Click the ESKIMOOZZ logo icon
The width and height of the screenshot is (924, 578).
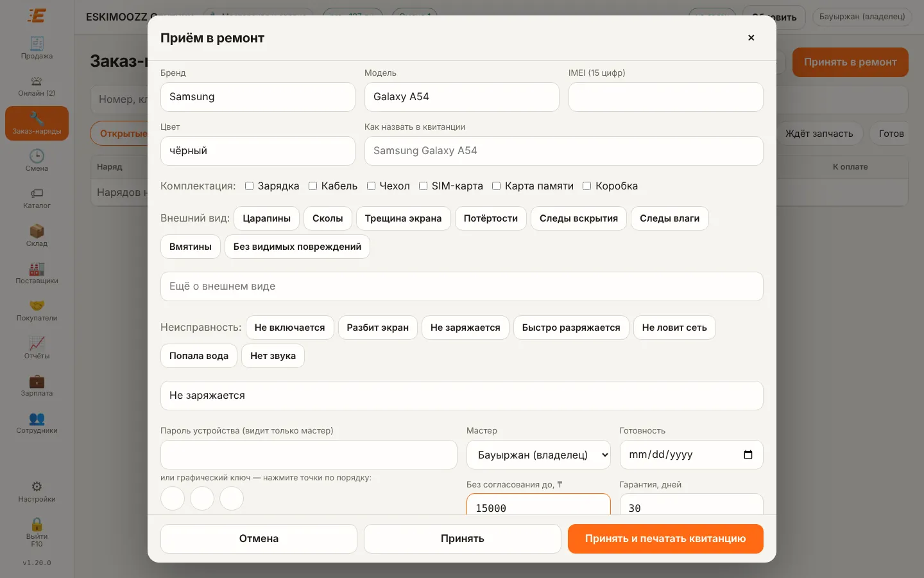tap(37, 15)
